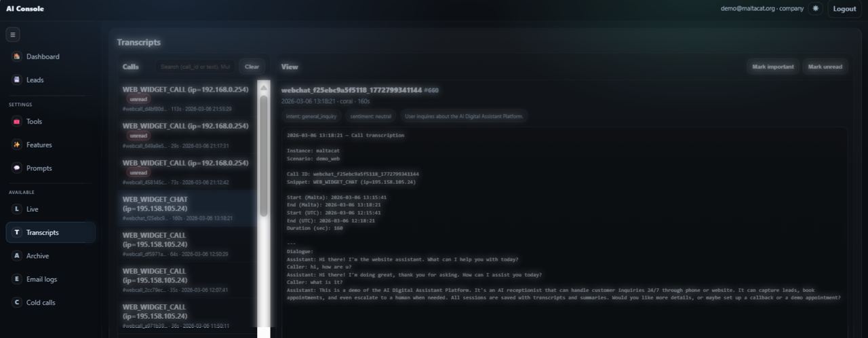868x338 pixels.
Task: Collapse the sidebar with the hamburger icon
Action: point(13,34)
